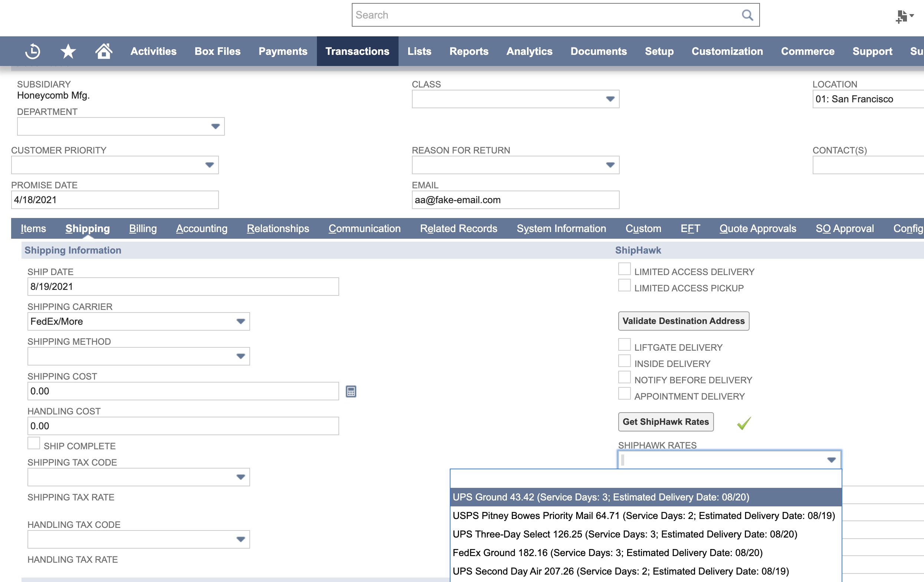Toggle the Ship Complete checkbox
Image resolution: width=924 pixels, height=582 pixels.
pyautogui.click(x=34, y=443)
